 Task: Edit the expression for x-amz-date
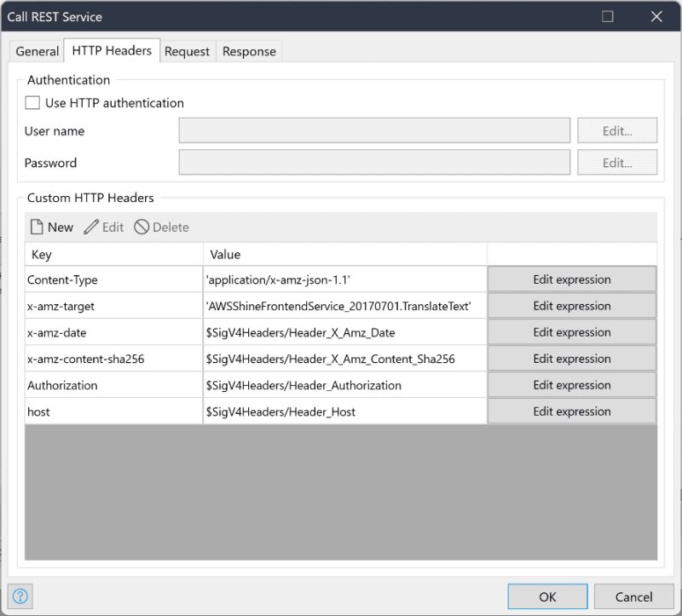tap(571, 332)
